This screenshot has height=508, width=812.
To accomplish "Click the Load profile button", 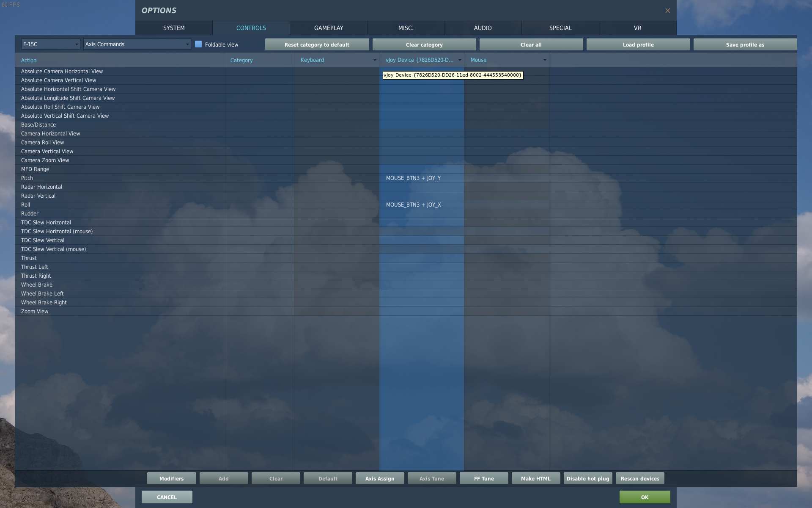I will pyautogui.click(x=638, y=44).
